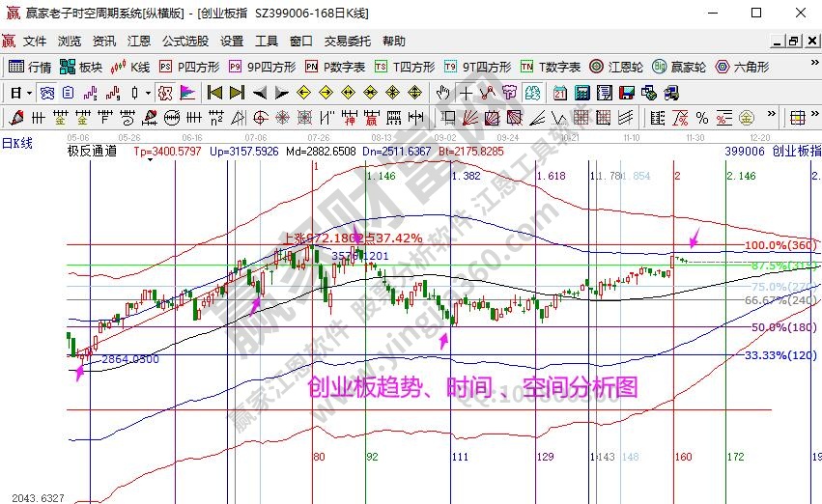Open the 日 period dropdown arrow
This screenshot has width=822, height=504.
click(x=29, y=93)
